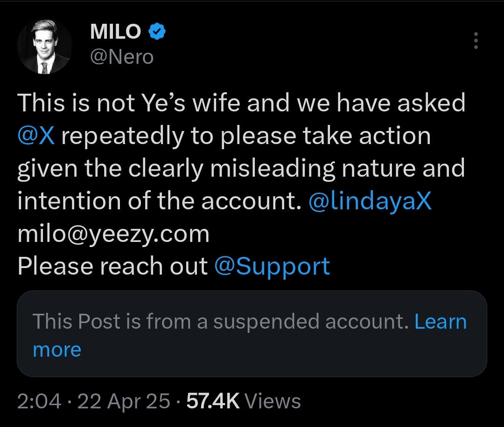Open the @lindayaX mention

tap(370, 201)
